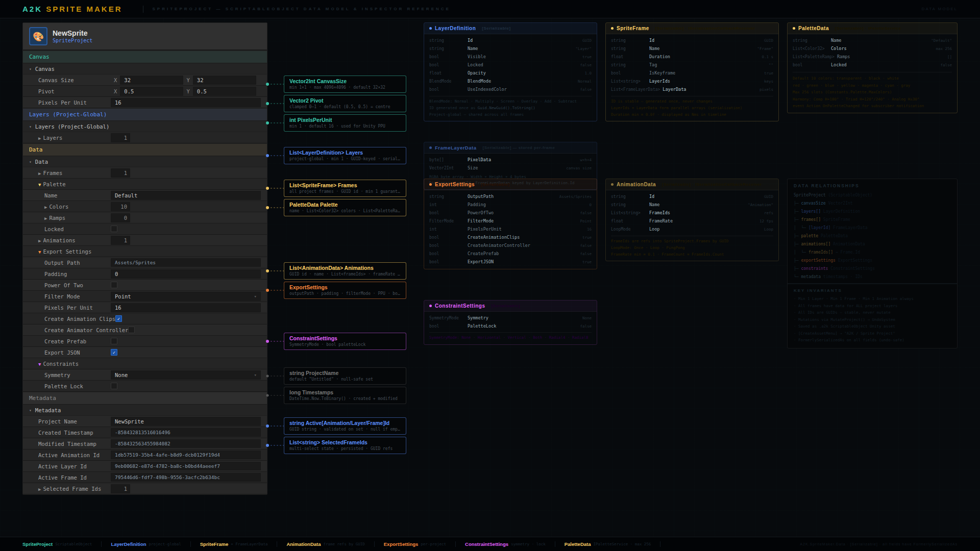
Task: Enable the Power Of Two checkbox
Action: pyautogui.click(x=114, y=285)
